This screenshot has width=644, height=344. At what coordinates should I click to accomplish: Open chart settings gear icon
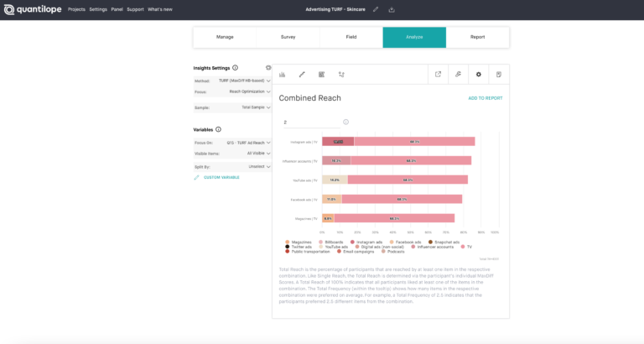click(478, 75)
